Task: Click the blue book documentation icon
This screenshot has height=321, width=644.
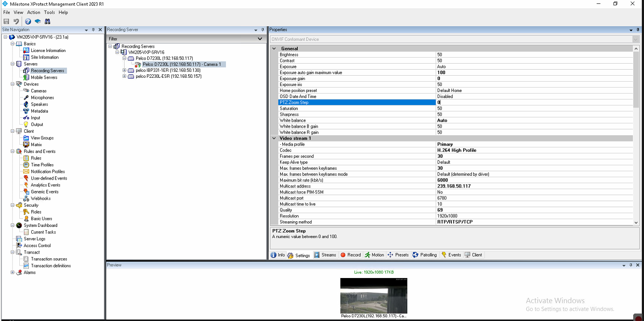Action: 37,21
